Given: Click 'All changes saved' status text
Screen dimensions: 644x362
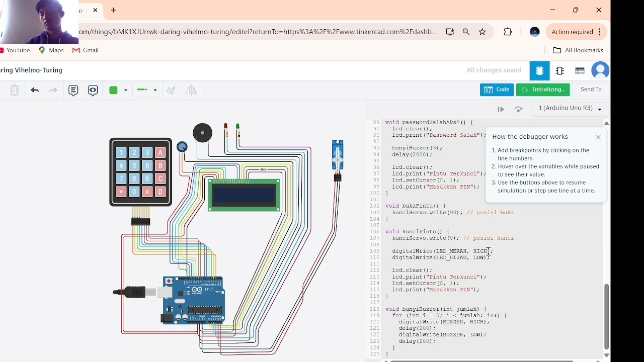Looking at the screenshot, I should pos(494,70).
